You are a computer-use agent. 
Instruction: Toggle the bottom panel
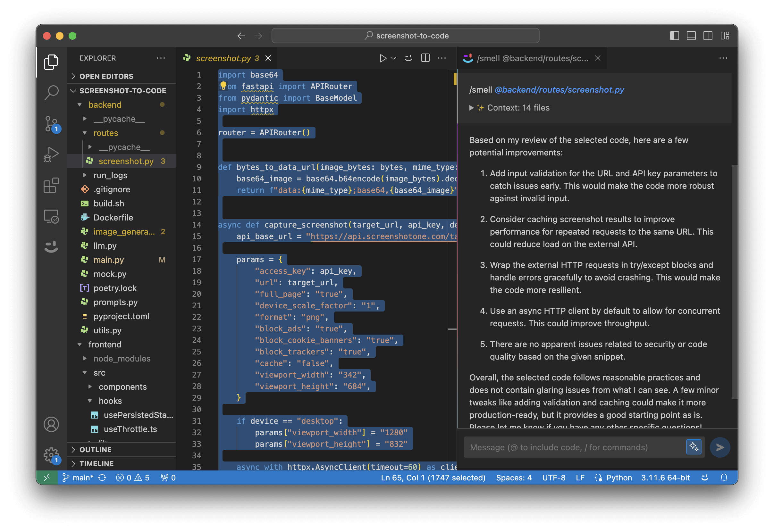tap(691, 36)
